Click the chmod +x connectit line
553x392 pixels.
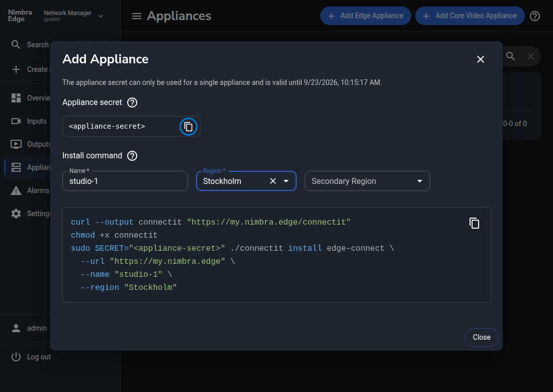(114, 235)
